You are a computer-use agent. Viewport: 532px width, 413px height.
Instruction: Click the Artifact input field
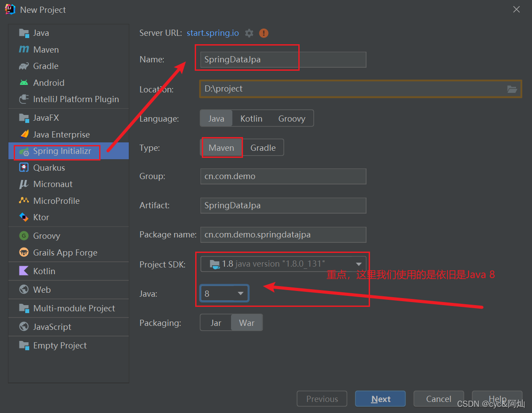[283, 205]
